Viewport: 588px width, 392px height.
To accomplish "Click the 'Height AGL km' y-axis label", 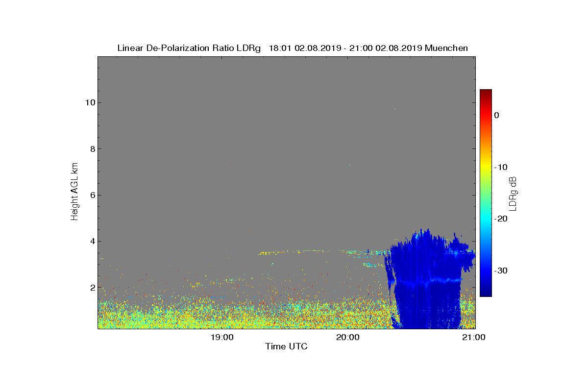I will pos(74,192).
